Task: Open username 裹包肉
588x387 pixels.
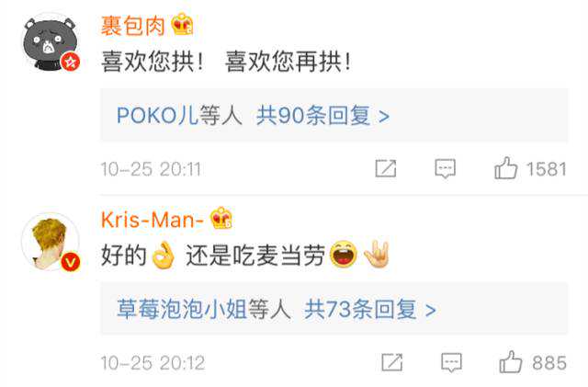Action: 133,26
